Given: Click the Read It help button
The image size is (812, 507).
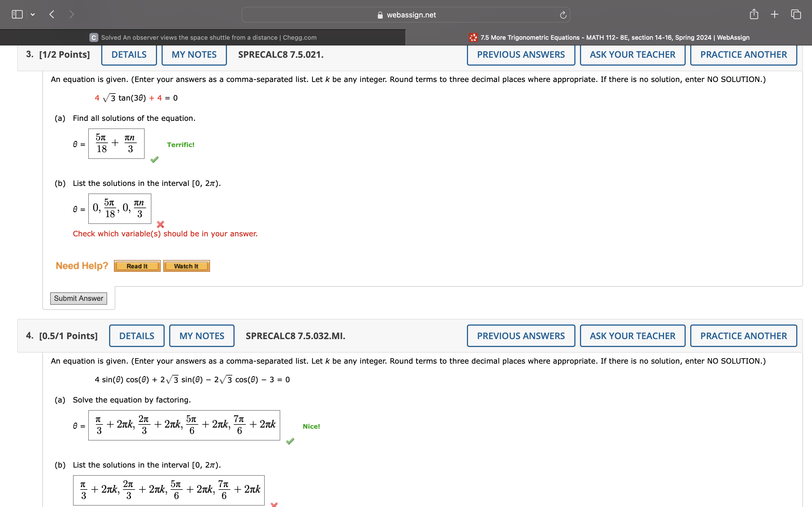Looking at the screenshot, I should pos(137,266).
